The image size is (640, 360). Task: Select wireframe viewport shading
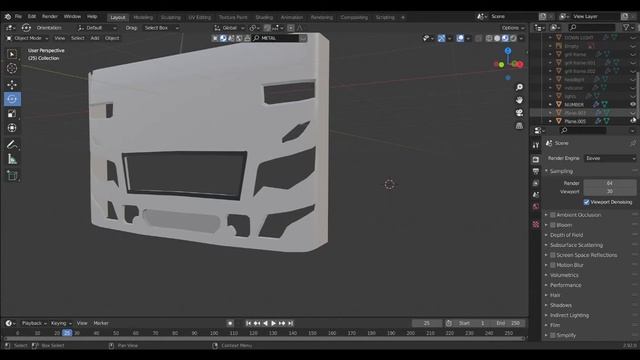[x=489, y=38]
